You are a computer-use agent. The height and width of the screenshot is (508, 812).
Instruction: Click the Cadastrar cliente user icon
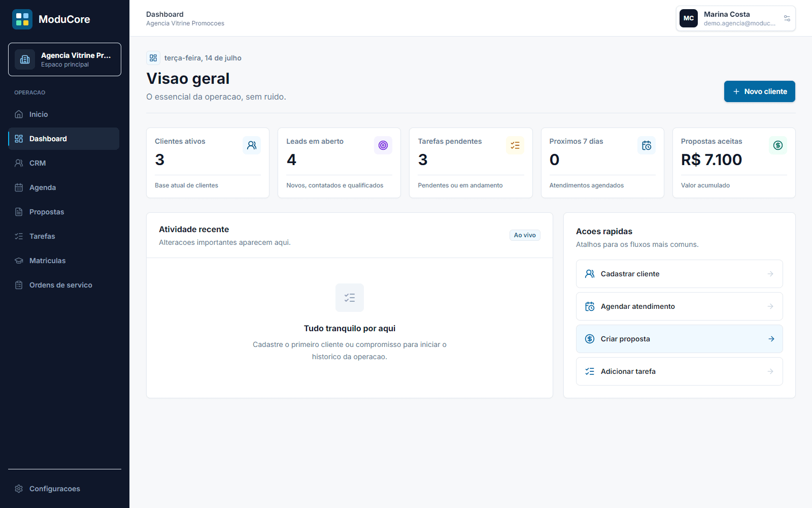[x=590, y=274]
